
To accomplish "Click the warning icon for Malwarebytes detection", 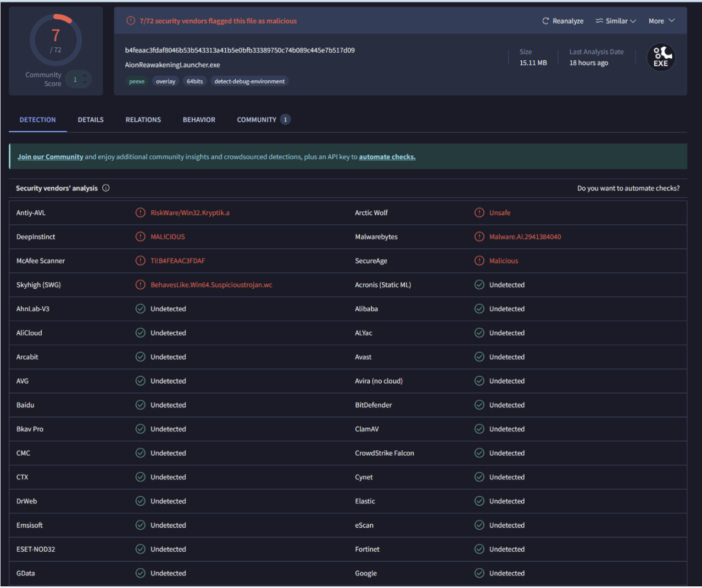I will (x=480, y=237).
